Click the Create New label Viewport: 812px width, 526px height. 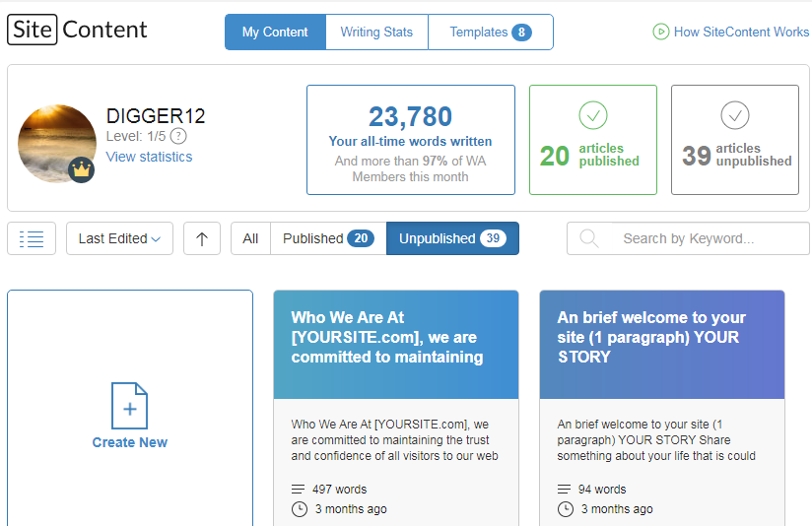click(x=129, y=442)
